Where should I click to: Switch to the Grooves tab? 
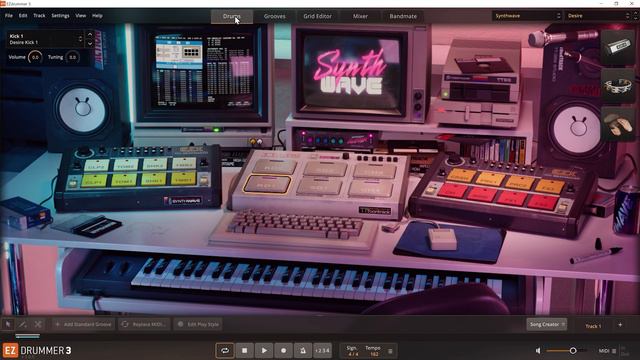pos(274,16)
